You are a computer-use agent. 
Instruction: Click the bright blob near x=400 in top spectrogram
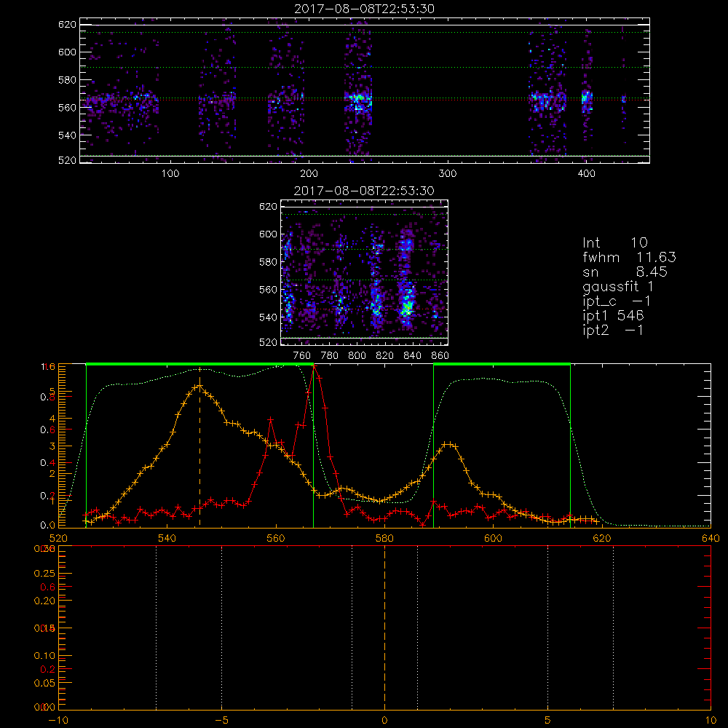587,99
